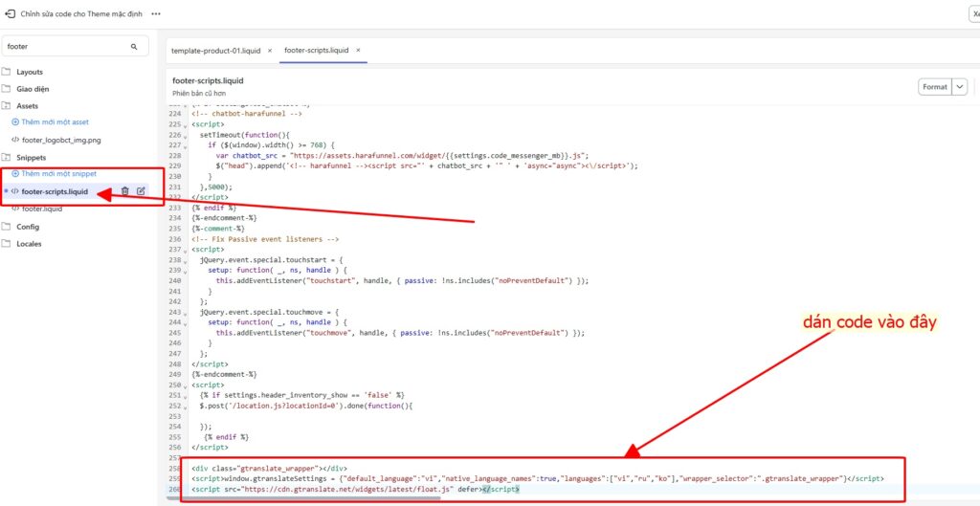Click the plus icon for new asset

click(15, 122)
